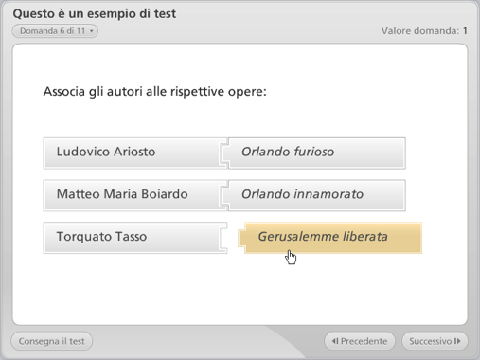This screenshot has width=480, height=360.
Task: Select the Torquato Tasso author tile
Action: click(135, 238)
